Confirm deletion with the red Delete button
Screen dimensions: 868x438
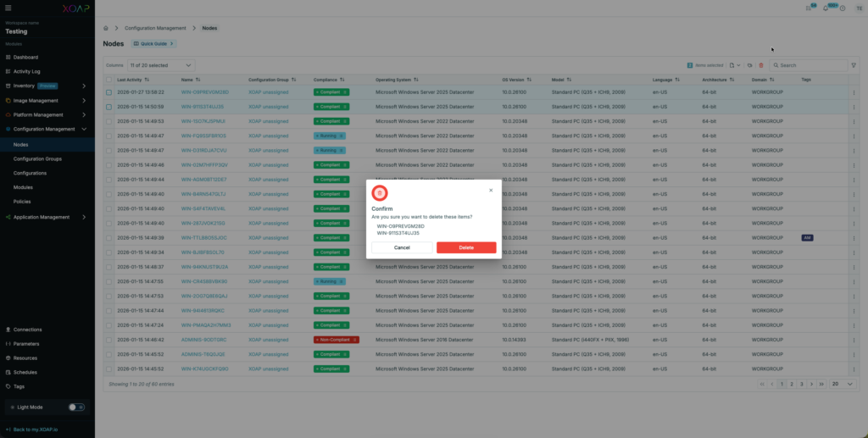[x=466, y=247]
